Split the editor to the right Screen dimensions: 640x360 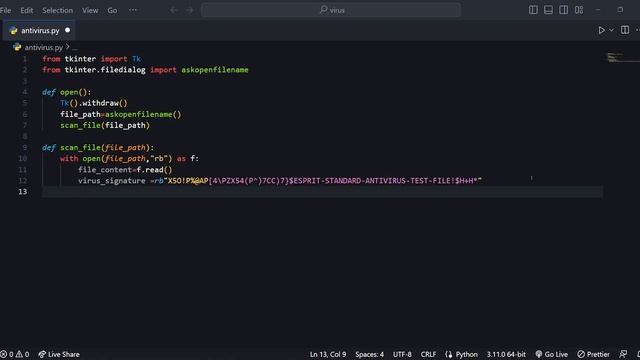pos(624,30)
